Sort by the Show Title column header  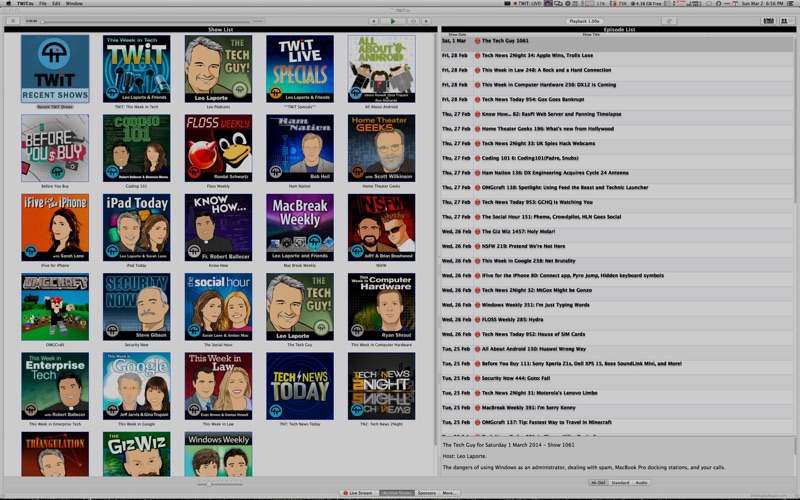(x=592, y=34)
